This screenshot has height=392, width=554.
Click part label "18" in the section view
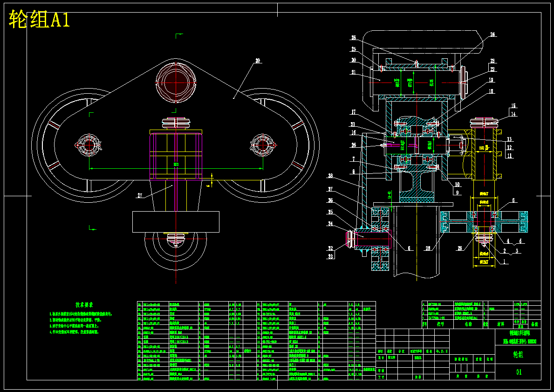pos(491,91)
